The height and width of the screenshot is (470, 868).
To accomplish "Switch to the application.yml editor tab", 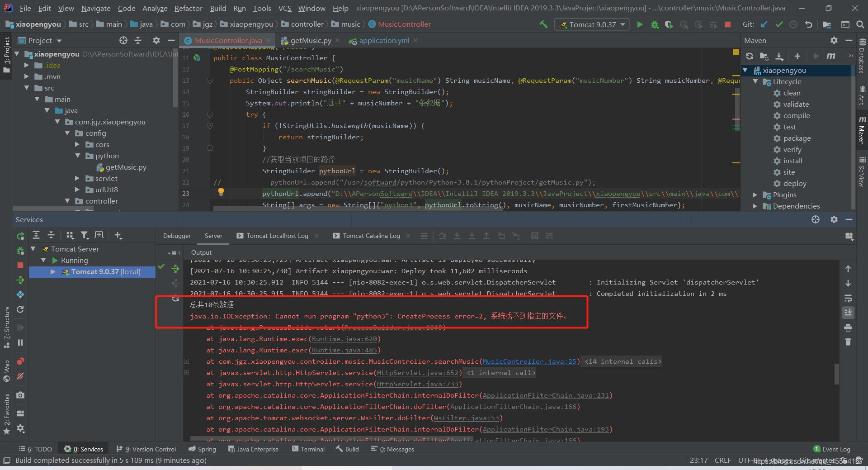I will (384, 41).
